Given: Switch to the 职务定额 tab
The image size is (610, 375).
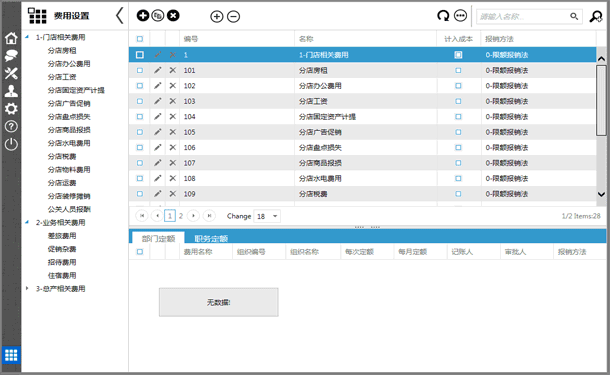Looking at the screenshot, I should 211,238.
